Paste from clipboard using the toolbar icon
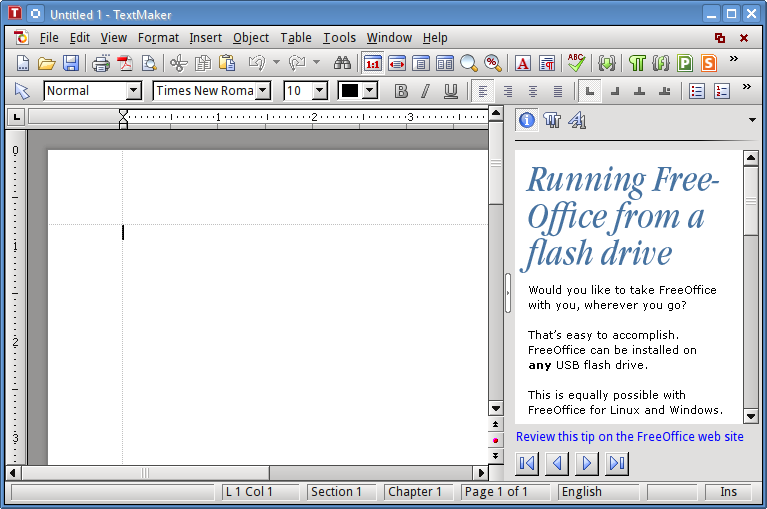The image size is (767, 509). [x=227, y=64]
